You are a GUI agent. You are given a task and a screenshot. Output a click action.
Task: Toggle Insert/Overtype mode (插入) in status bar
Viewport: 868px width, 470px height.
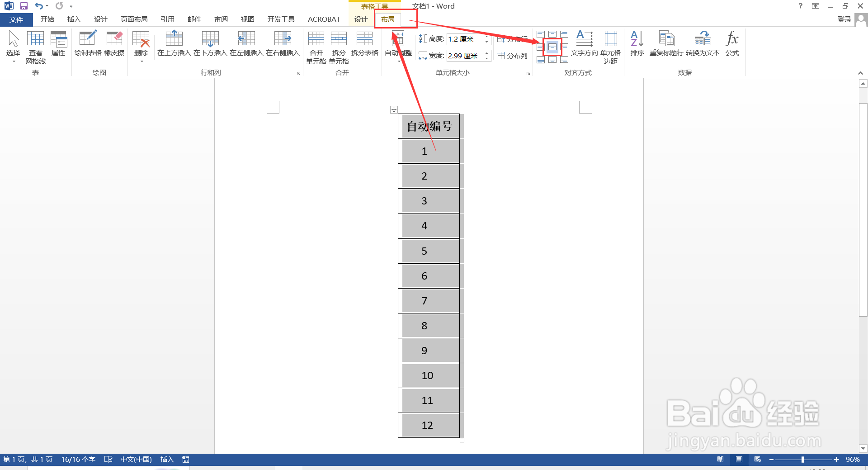pyautogui.click(x=167, y=459)
